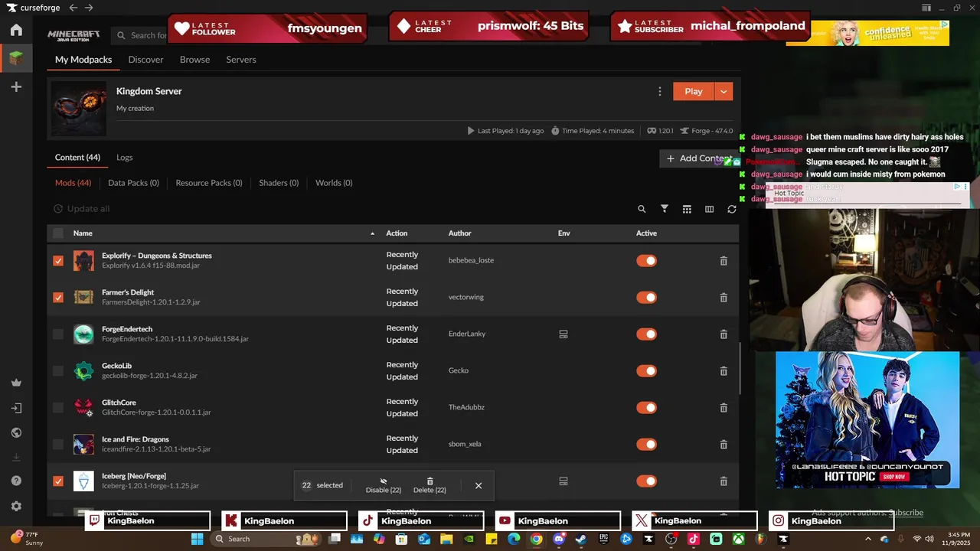Go to the CurseForge Home icon
Viewport: 980px width, 551px height.
click(x=16, y=30)
